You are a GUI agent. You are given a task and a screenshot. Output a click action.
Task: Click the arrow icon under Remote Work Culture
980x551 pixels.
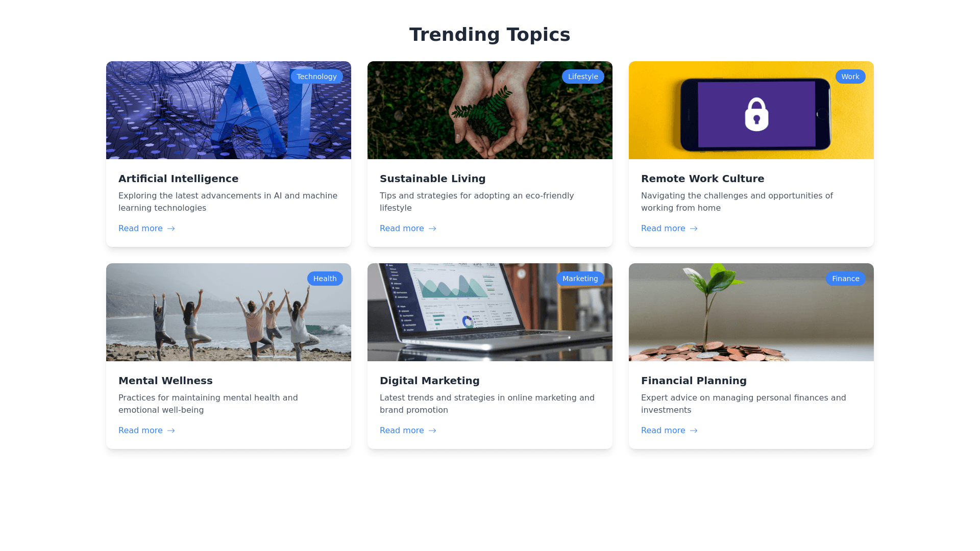694,229
